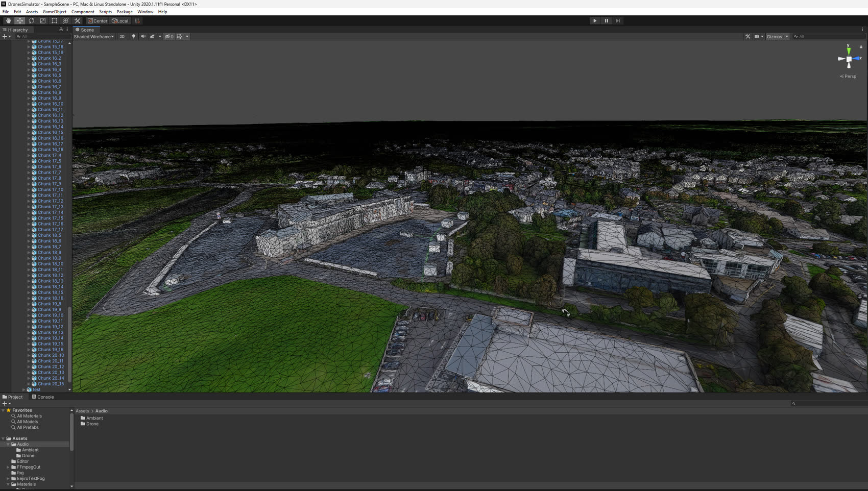
Task: Step forward one frame
Action: point(618,21)
